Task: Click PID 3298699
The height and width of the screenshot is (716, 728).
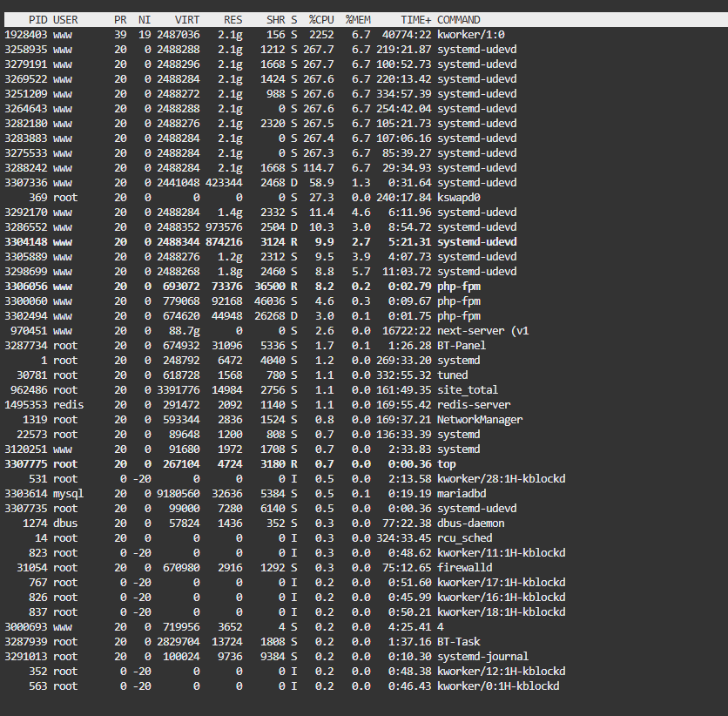Action: [26, 272]
